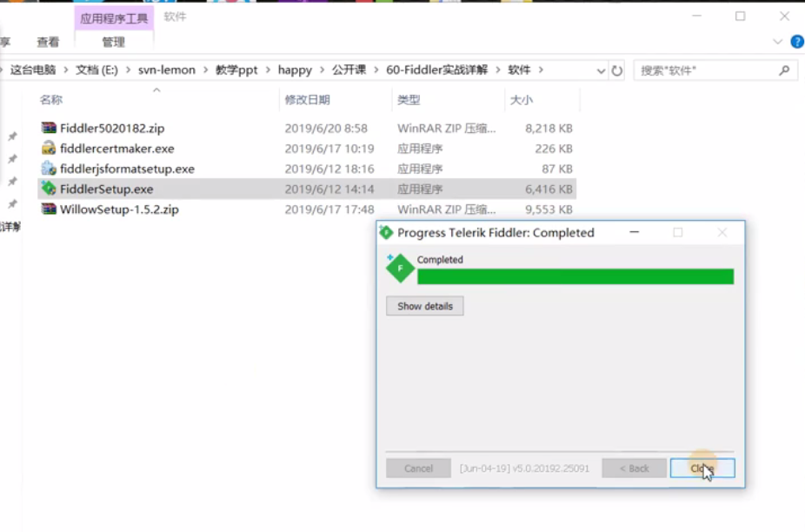Select the fiddlercertmaker.exe file icon

coord(49,149)
